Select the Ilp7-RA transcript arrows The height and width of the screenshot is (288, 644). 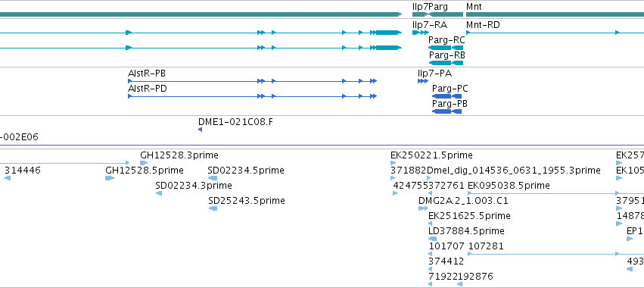421,33
